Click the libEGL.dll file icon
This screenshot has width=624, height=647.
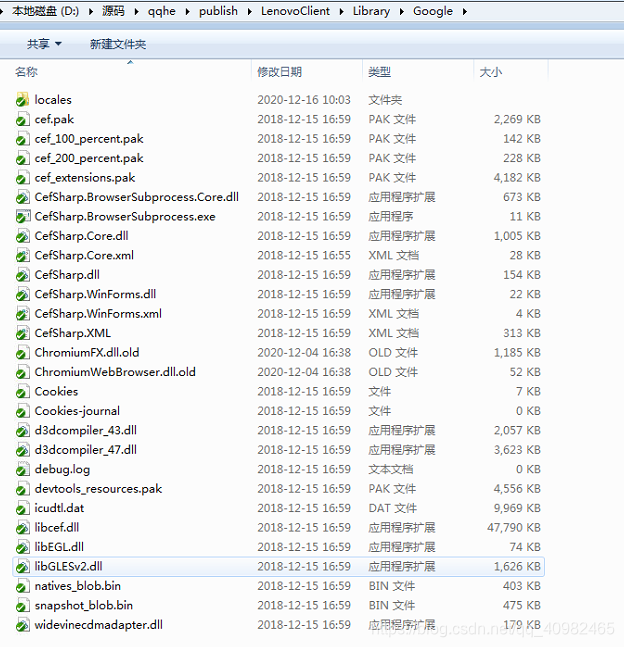tap(23, 547)
